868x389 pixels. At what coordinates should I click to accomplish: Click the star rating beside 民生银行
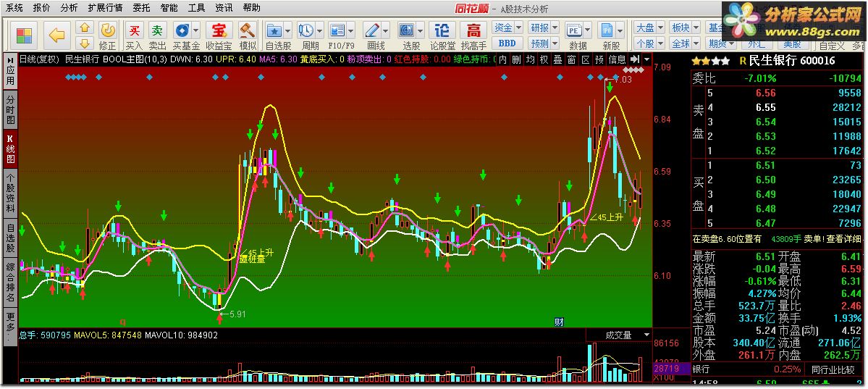coord(711,61)
